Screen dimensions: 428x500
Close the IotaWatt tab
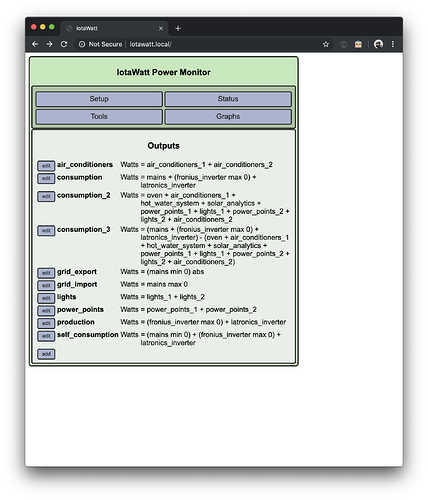pos(161,28)
